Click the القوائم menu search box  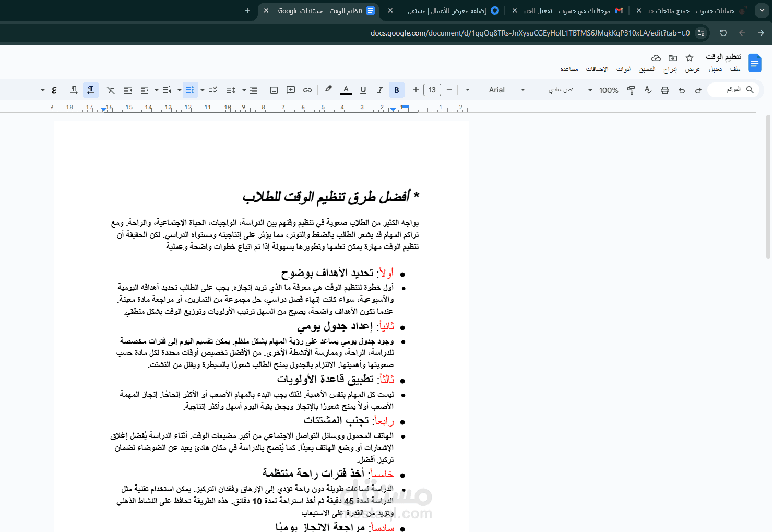pos(732,90)
